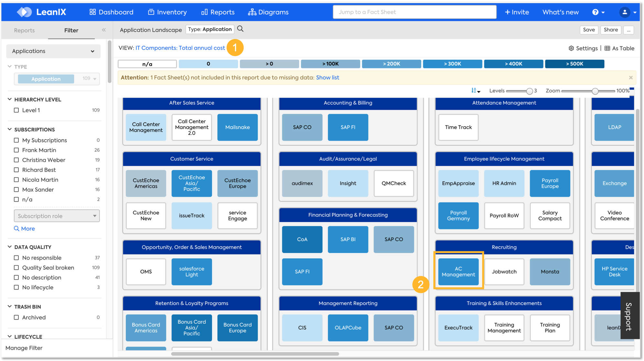Open the Applications dropdown in the filter panel
This screenshot has height=361, width=644.
[53, 51]
